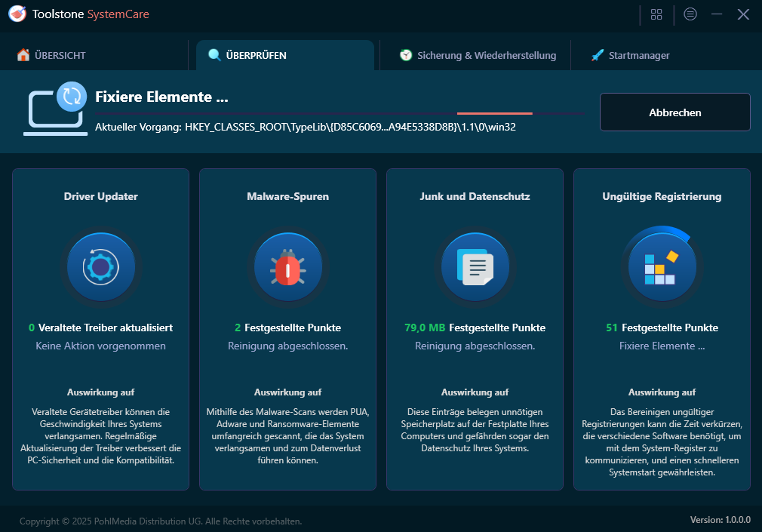The image size is (762, 532).
Task: Open the grid apps icon in title bar
Action: click(656, 14)
